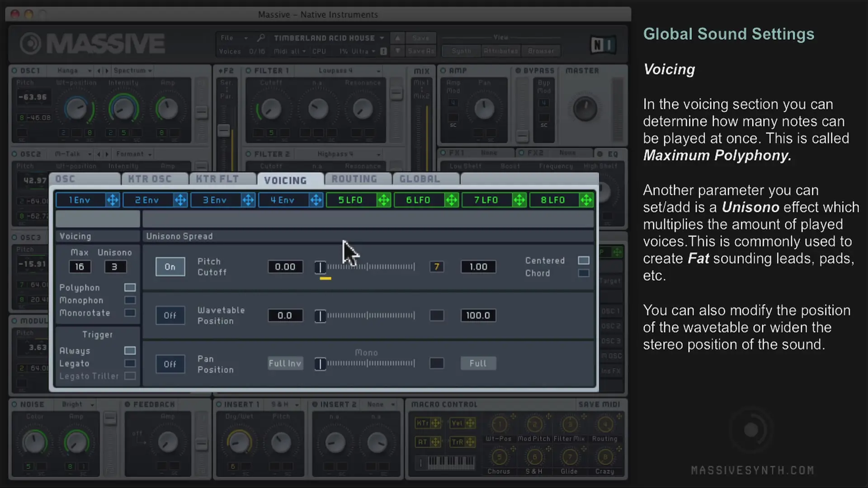Screen dimensions: 868x488
Task: Click the 5 LFO modulation crosshair handle
Action: point(383,200)
